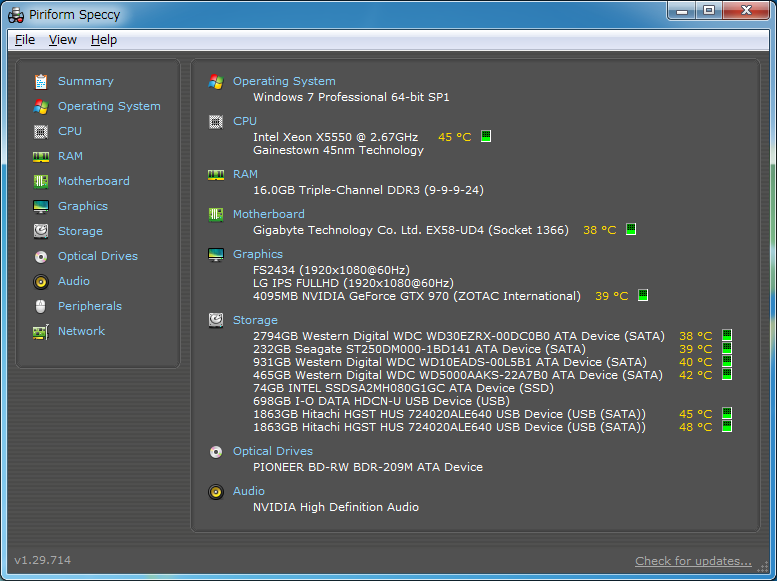Click the Network card icon in the sidebar

pyautogui.click(x=41, y=332)
